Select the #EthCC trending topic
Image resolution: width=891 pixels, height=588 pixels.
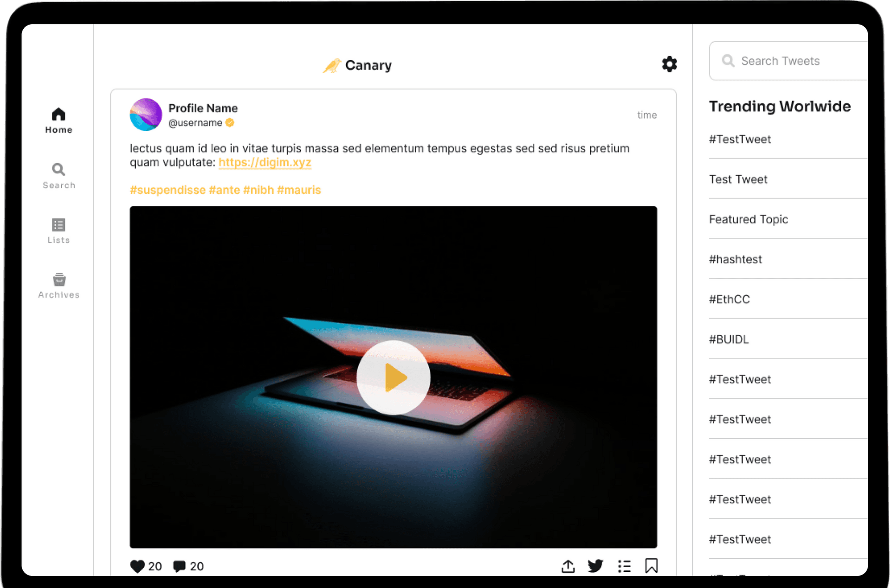[x=730, y=299]
